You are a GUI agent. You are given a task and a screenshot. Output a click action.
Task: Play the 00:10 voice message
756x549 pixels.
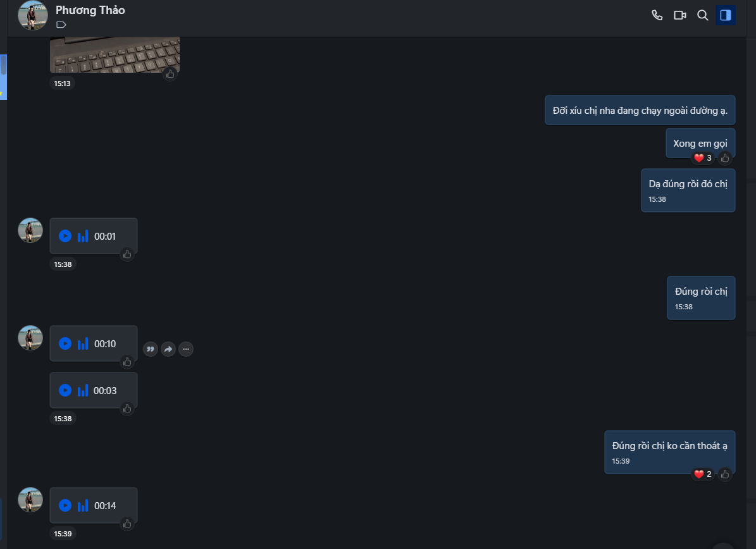coord(65,343)
